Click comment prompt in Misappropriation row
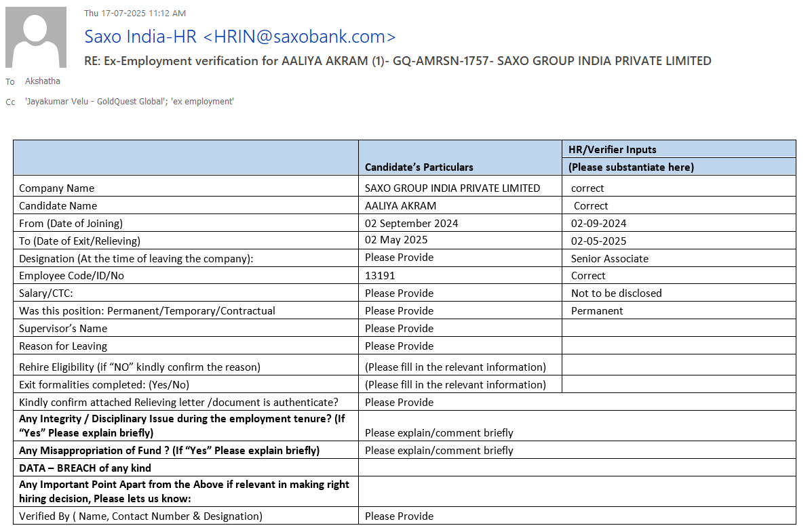The image size is (812, 530). pyautogui.click(x=439, y=451)
